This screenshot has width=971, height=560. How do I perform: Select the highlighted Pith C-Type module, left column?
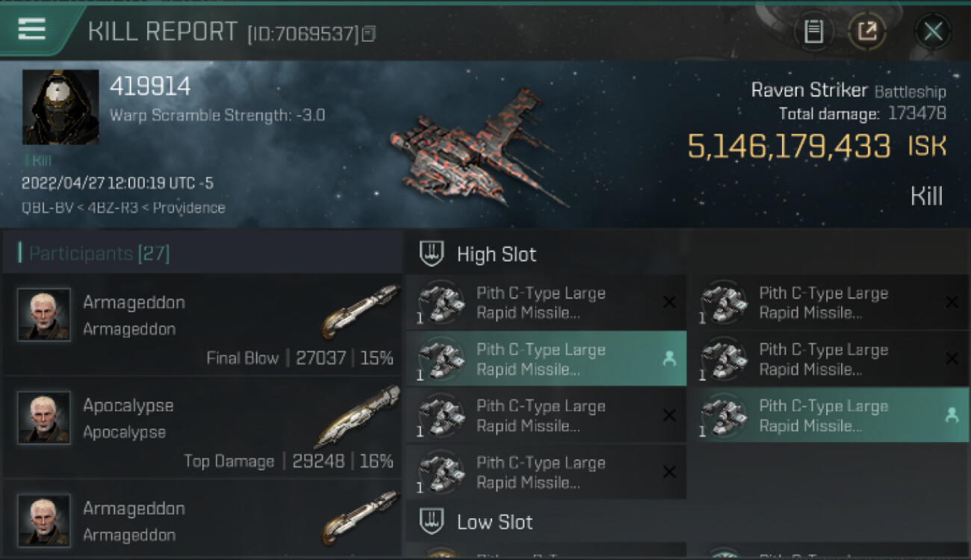(541, 359)
